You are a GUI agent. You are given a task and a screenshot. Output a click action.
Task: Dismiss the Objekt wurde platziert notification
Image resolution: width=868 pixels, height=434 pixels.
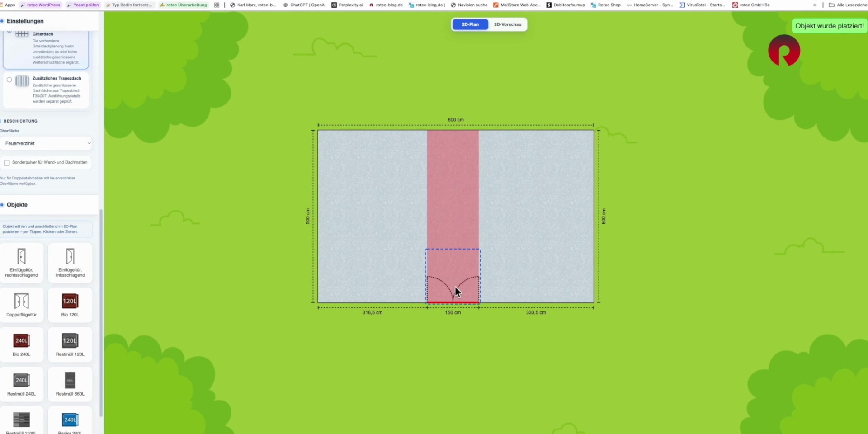click(829, 26)
